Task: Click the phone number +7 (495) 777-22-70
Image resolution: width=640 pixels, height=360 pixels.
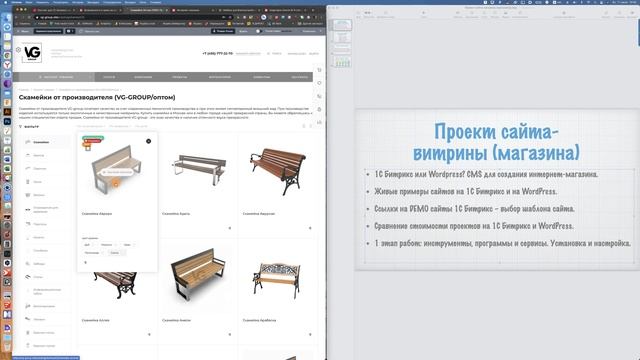Action: (x=218, y=53)
